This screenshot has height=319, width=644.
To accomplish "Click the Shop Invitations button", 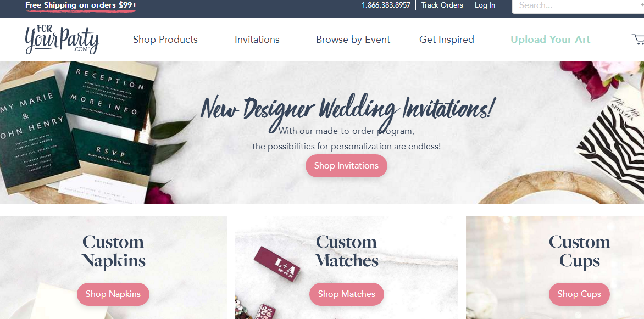I will 346,166.
